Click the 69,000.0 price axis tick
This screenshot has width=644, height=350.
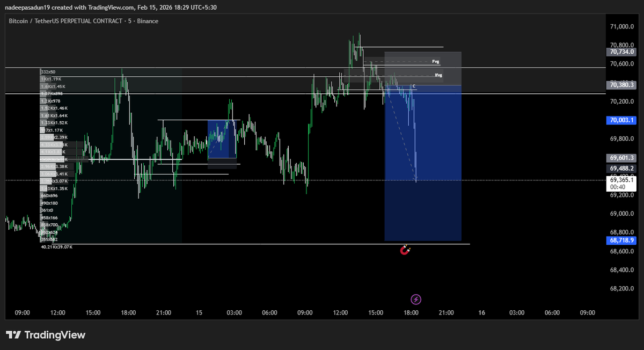(x=622, y=214)
